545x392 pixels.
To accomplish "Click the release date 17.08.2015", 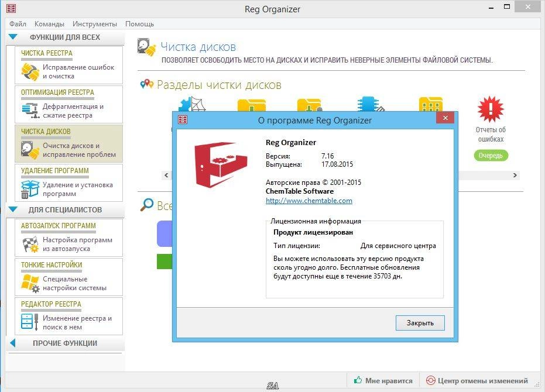I will click(337, 164).
